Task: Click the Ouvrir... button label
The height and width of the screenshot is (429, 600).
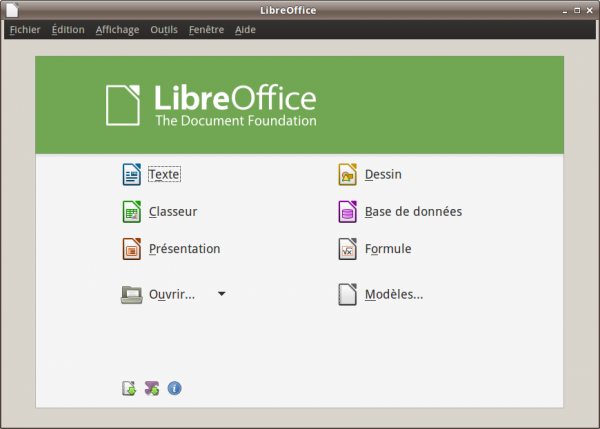Action: (x=172, y=294)
